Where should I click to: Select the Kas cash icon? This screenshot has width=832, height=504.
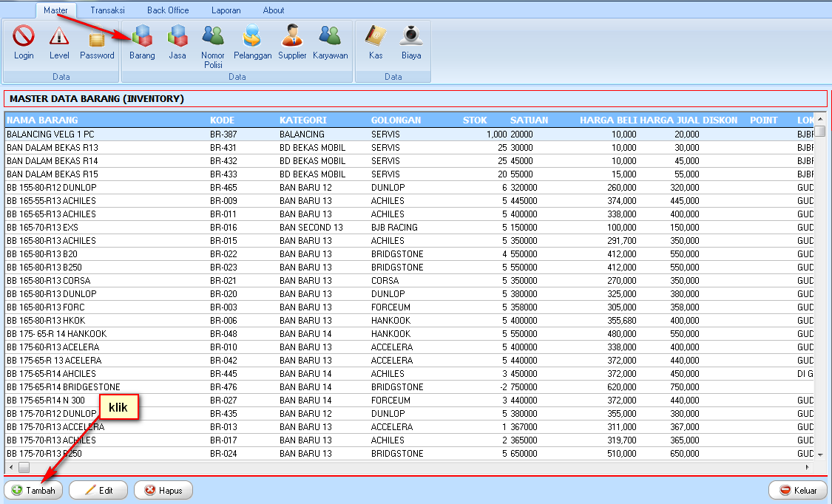pos(375,41)
